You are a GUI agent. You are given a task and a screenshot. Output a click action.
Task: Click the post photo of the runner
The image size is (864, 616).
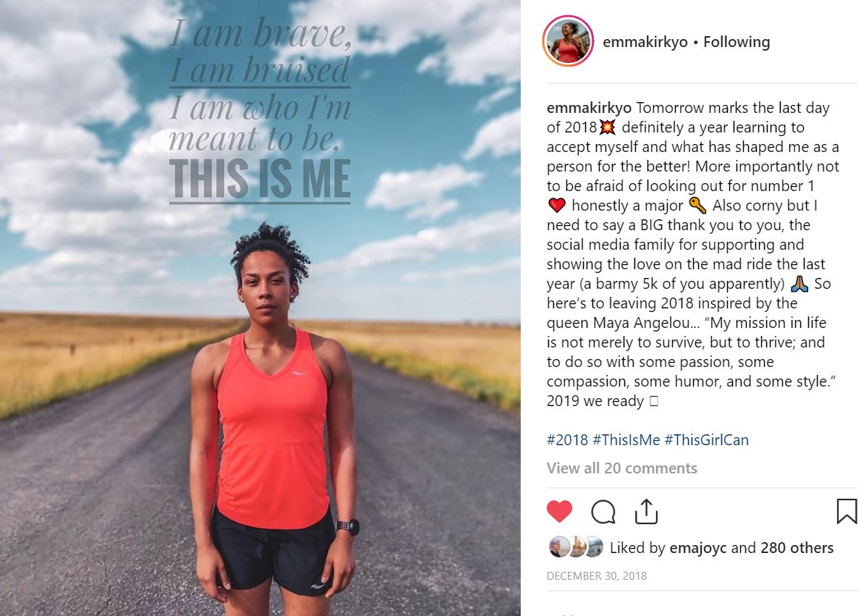click(260, 308)
